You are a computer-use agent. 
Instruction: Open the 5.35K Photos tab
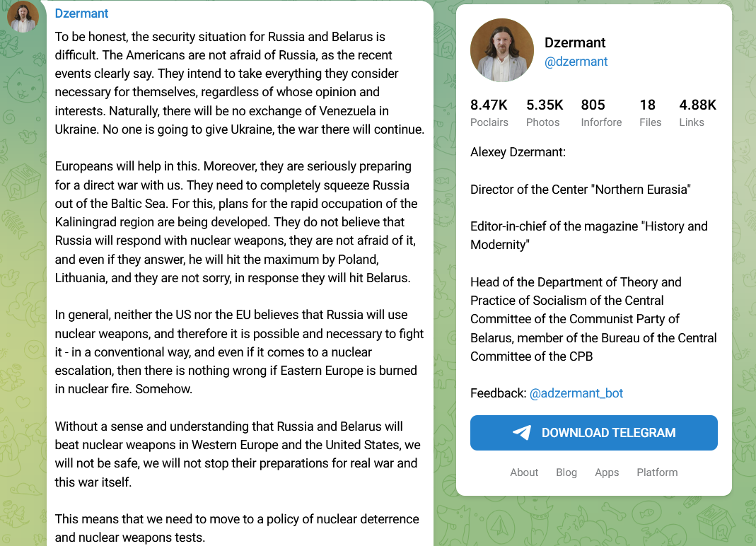point(544,112)
